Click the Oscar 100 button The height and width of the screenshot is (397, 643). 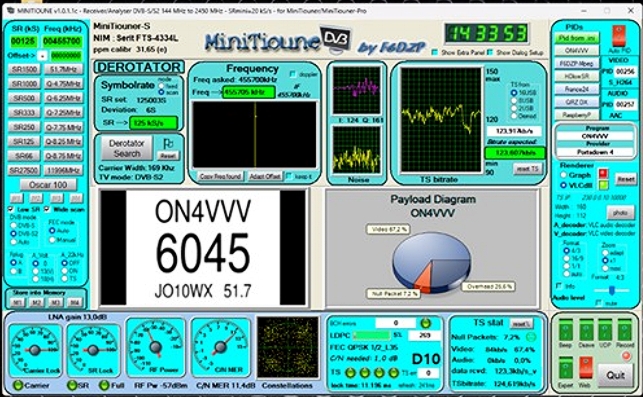pyautogui.click(x=48, y=185)
